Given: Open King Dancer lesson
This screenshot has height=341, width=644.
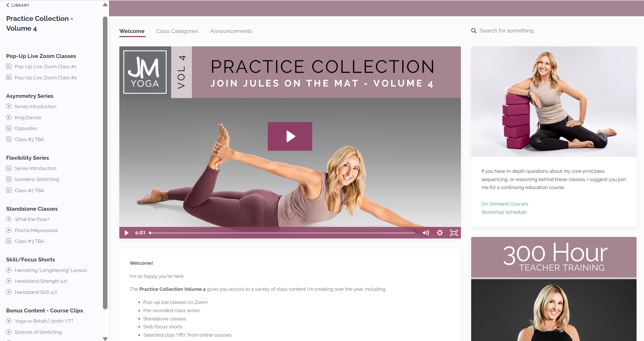Looking at the screenshot, I should 28,117.
